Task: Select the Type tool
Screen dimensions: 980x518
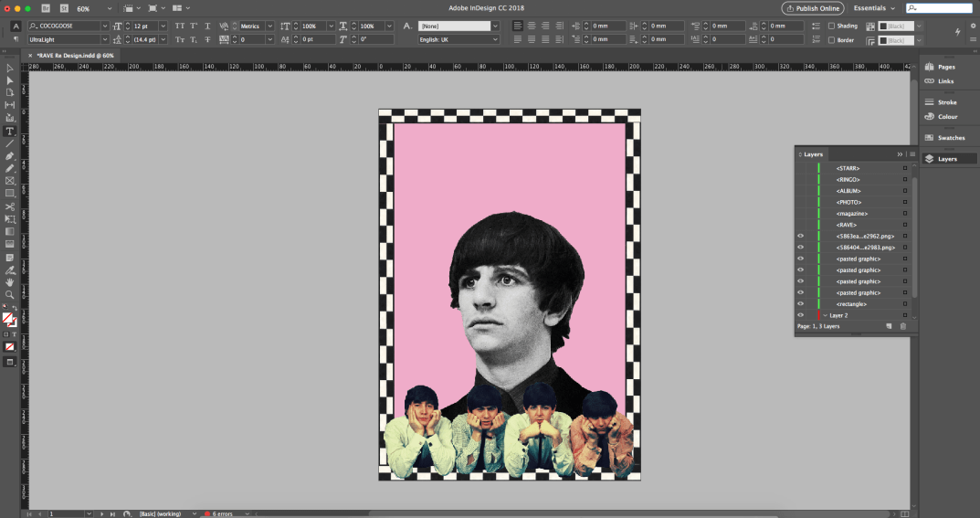Action: tap(9, 132)
